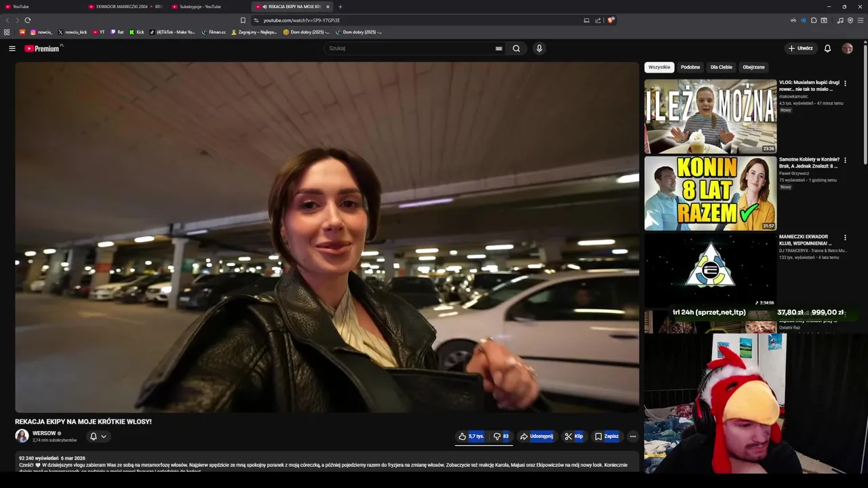Image resolution: width=868 pixels, height=488 pixels.
Task: Click the Klip button
Action: point(574,436)
